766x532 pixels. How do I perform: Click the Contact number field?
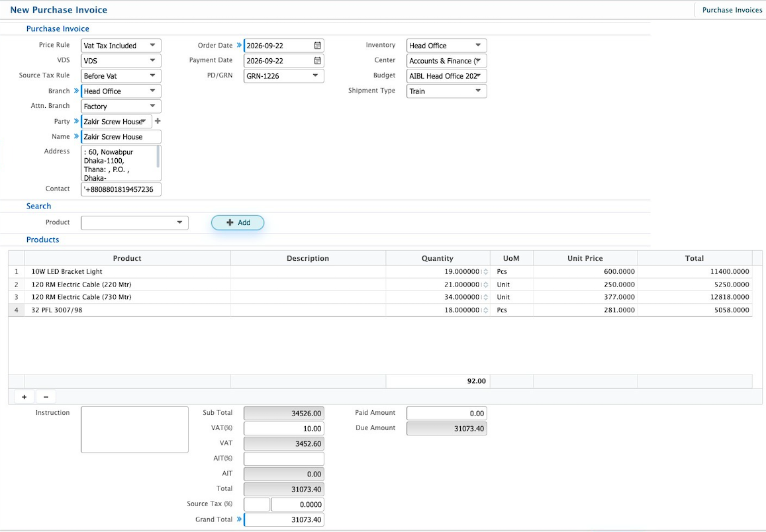(x=120, y=189)
